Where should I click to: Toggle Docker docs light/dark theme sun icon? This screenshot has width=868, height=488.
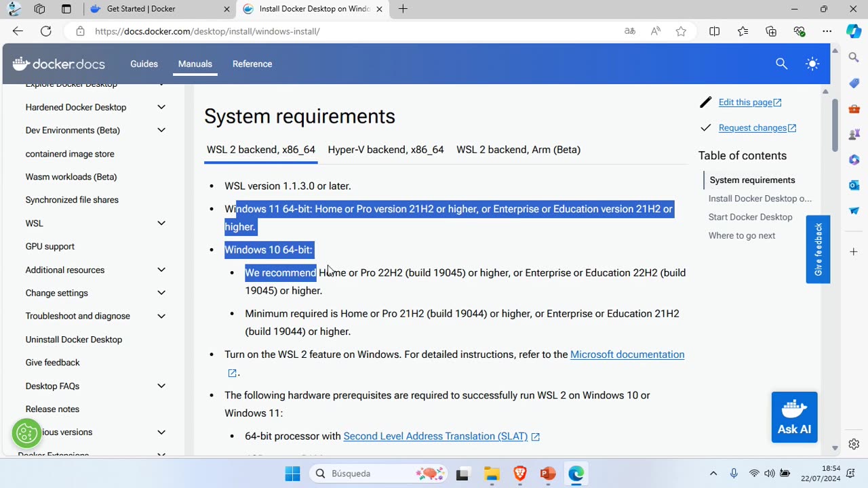click(x=812, y=64)
